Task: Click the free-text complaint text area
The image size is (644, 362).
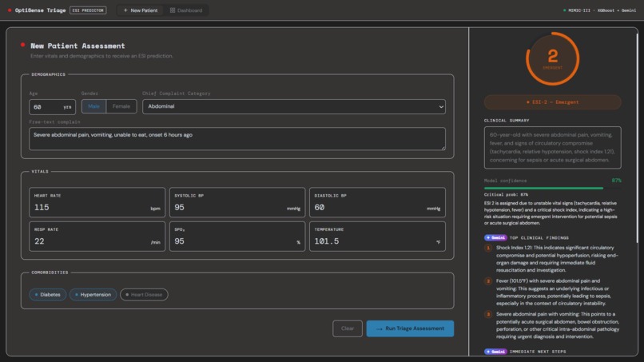Action: pyautogui.click(x=237, y=139)
